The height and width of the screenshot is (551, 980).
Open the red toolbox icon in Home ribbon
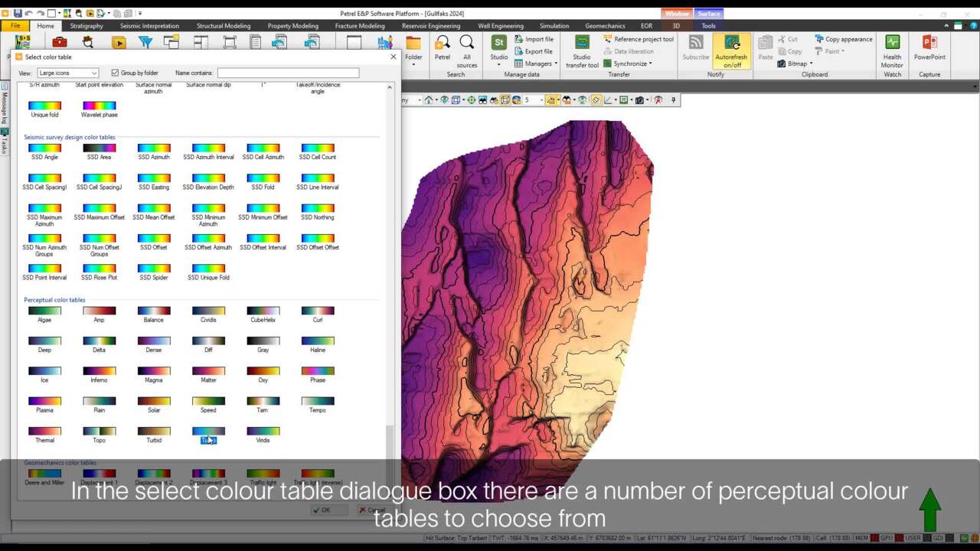(60, 42)
